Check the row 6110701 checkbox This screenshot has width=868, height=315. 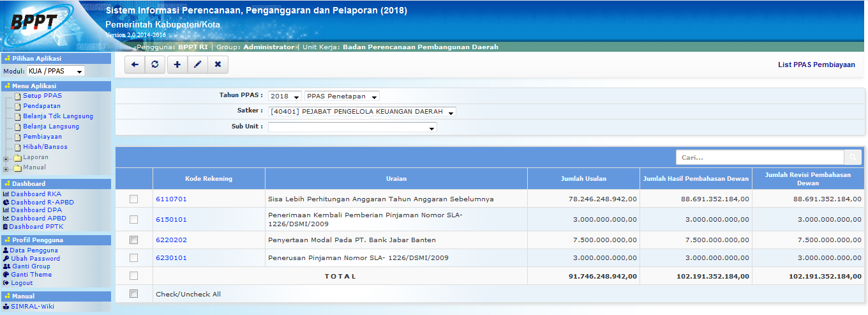click(133, 199)
